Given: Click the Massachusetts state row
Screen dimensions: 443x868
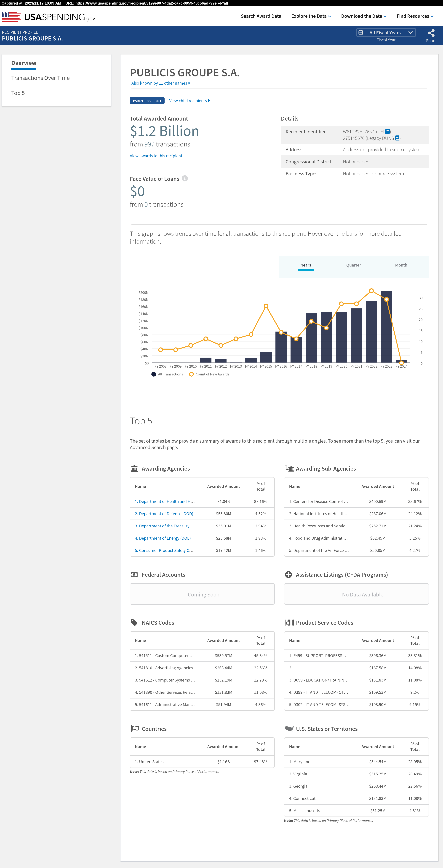Looking at the screenshot, I should 356,811.
